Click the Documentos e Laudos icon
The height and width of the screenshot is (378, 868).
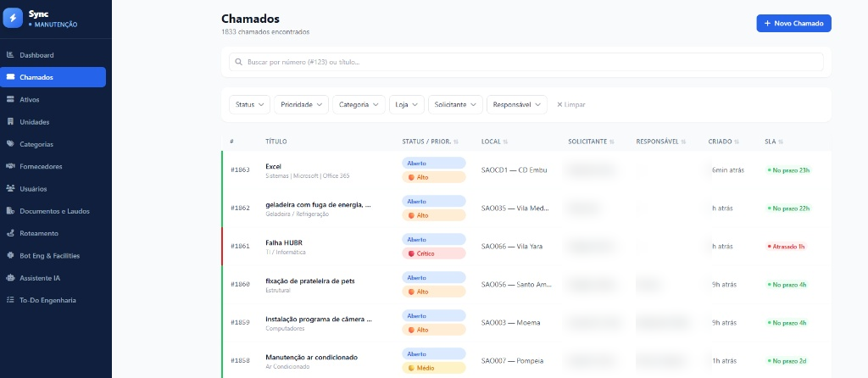tap(10, 211)
